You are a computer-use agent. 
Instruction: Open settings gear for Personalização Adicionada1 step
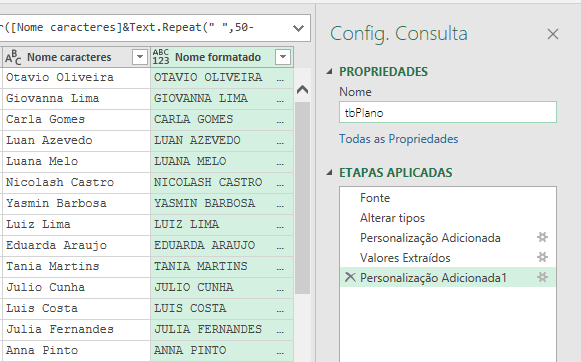[x=542, y=277]
